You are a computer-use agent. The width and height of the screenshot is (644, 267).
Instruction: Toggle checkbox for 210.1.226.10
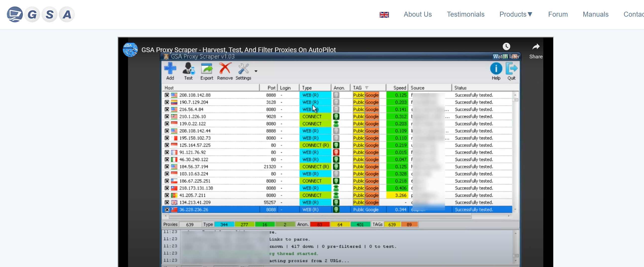click(x=167, y=117)
